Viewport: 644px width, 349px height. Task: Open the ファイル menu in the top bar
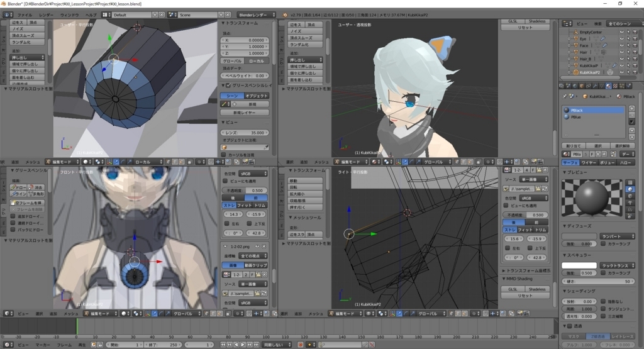[25, 15]
